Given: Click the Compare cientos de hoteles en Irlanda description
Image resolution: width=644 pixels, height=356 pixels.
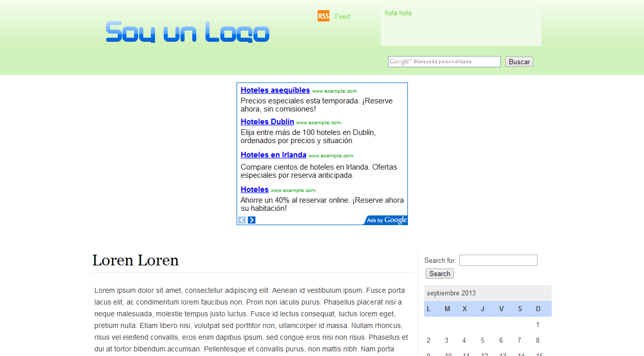Looking at the screenshot, I should point(319,171).
